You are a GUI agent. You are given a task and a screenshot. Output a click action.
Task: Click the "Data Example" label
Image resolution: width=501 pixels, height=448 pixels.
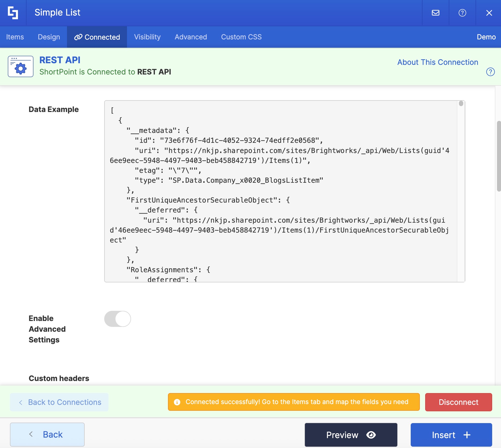[x=54, y=109]
